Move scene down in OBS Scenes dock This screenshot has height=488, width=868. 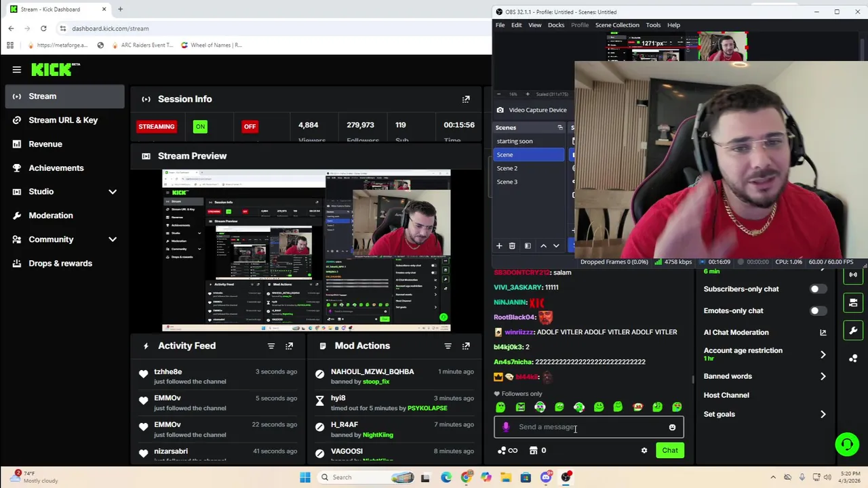pos(556,246)
